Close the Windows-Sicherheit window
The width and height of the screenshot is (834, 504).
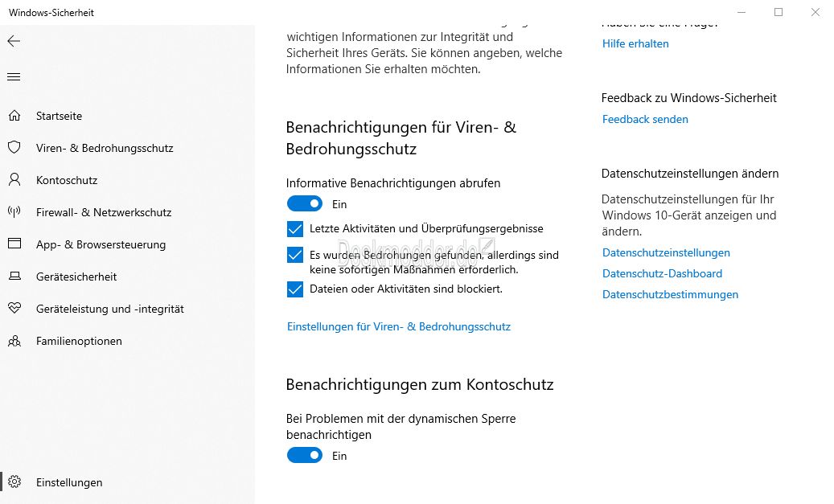815,12
